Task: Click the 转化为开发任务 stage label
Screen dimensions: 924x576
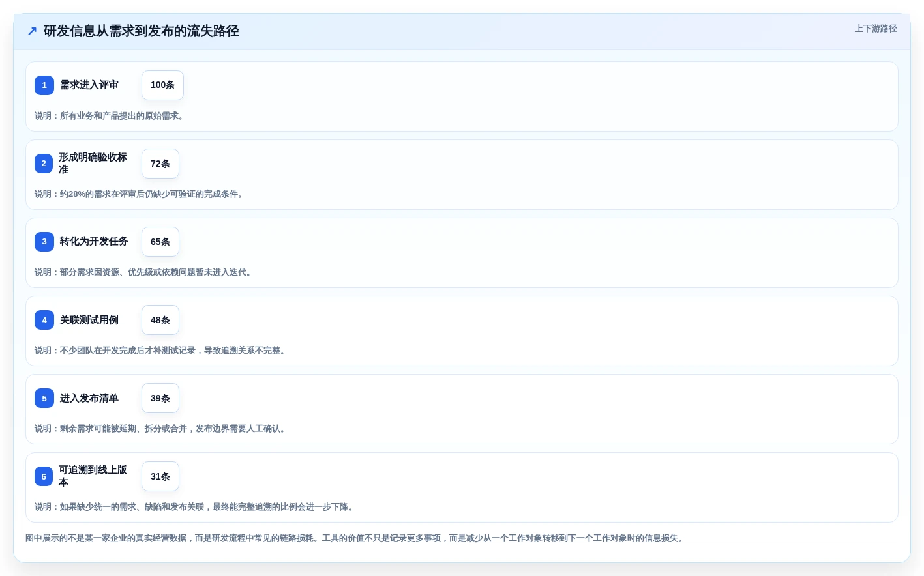Action: click(x=94, y=241)
